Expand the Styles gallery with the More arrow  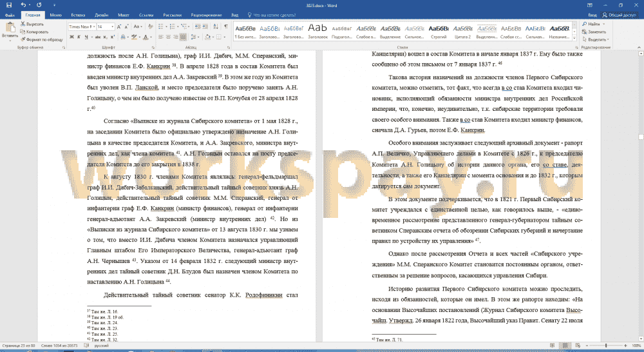coord(574,39)
